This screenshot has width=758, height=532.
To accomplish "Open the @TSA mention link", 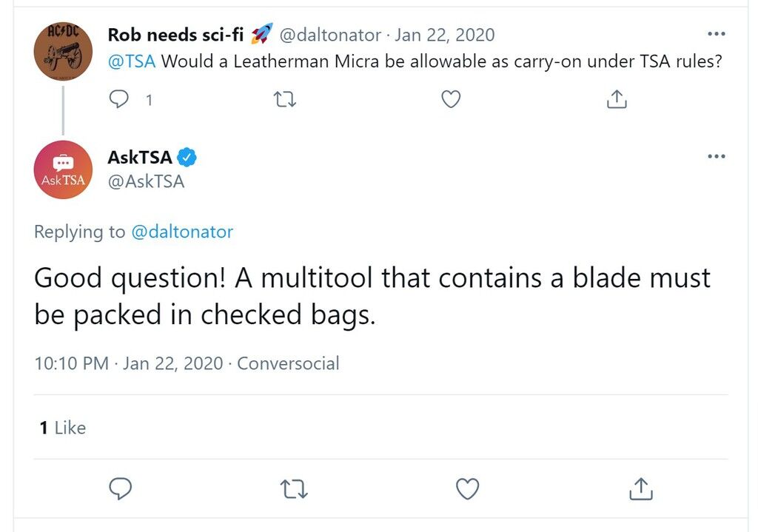I will (x=132, y=61).
